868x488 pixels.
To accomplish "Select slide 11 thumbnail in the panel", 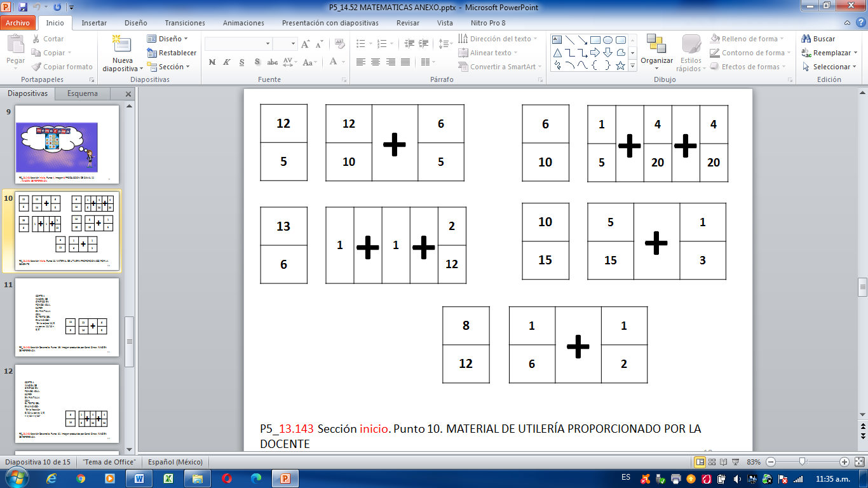I will pos(67,316).
